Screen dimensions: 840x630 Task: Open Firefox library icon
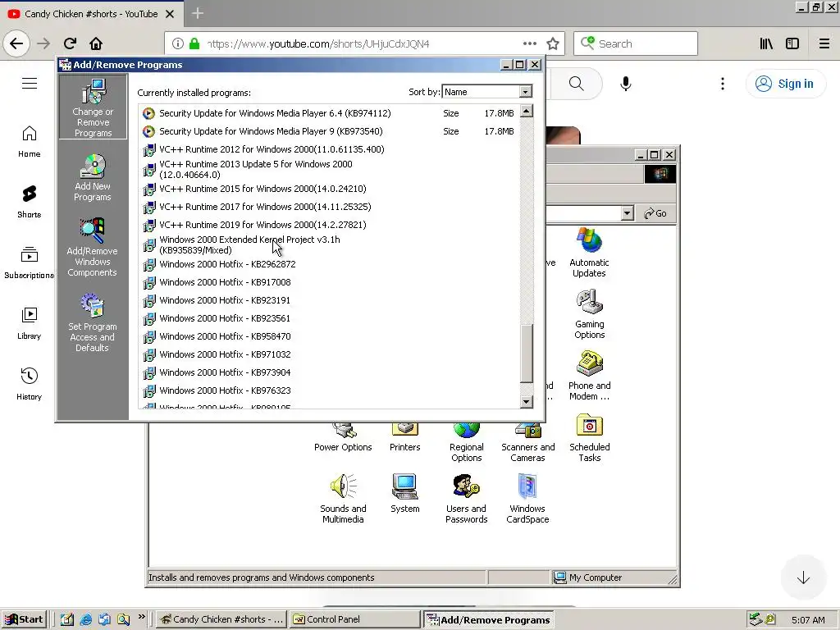click(766, 44)
